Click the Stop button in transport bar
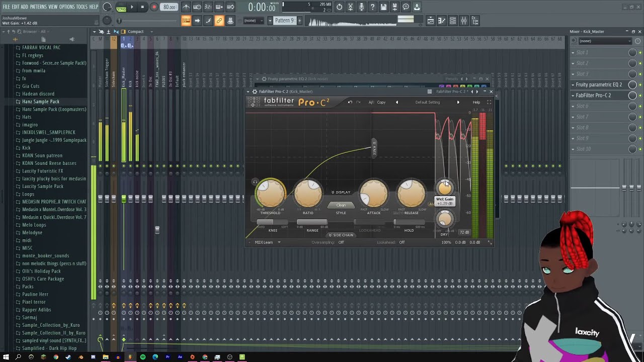 coord(142,7)
